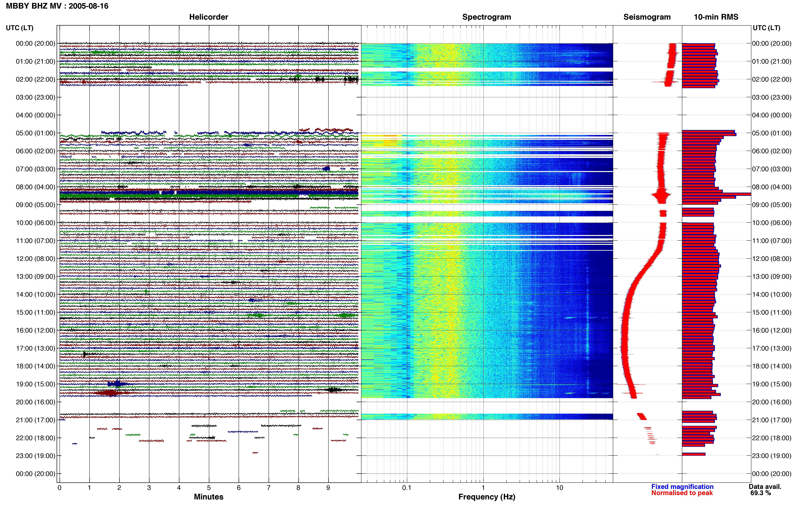Pick "17:00 (13:00)" on the right time axis
The image size is (812, 508).
(x=772, y=348)
